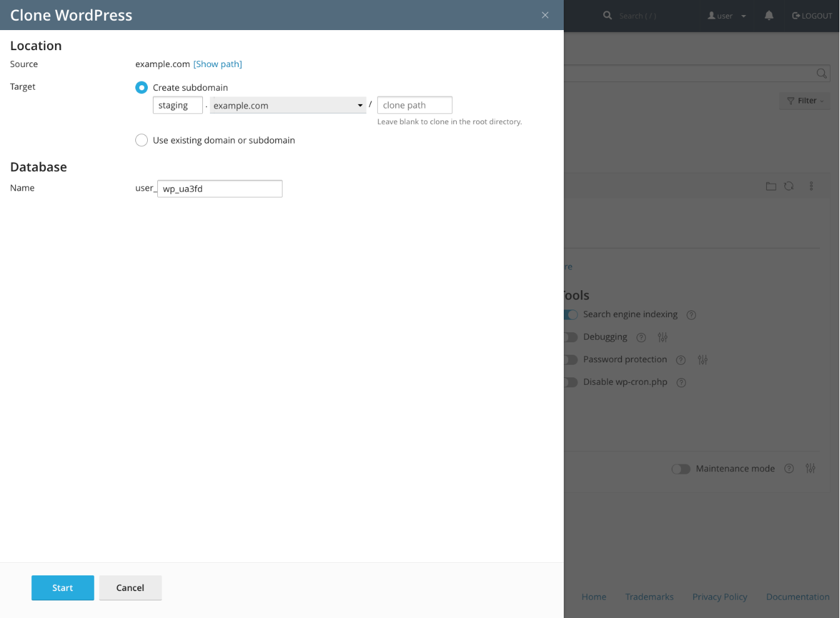The height and width of the screenshot is (618, 840).
Task: Open the three-dot overflow menu
Action: click(811, 186)
